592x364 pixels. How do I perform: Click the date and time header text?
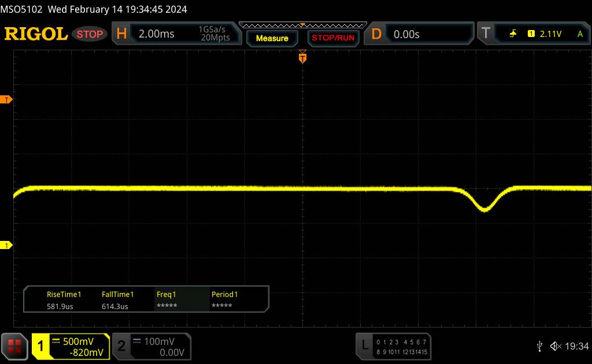pyautogui.click(x=117, y=9)
